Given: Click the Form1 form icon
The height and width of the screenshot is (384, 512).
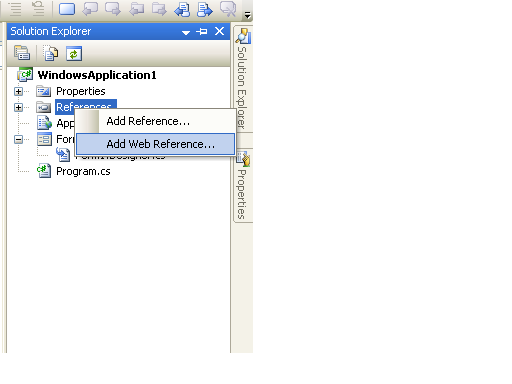Looking at the screenshot, I should (44, 139).
